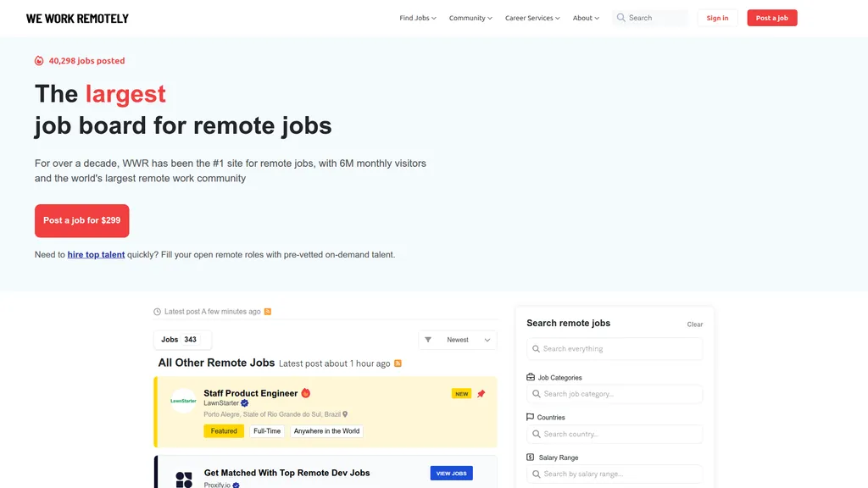
Task: Click the Anywhere in the World tag
Action: [x=326, y=431]
